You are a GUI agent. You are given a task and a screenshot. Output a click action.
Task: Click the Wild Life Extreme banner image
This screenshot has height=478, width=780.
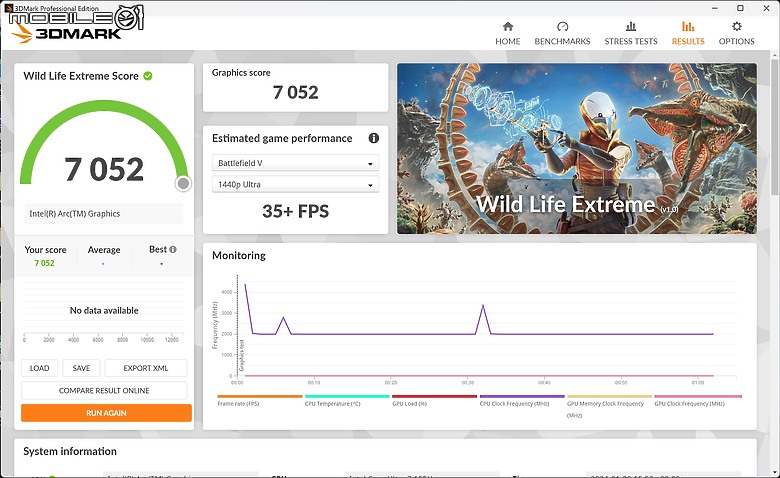[577, 148]
